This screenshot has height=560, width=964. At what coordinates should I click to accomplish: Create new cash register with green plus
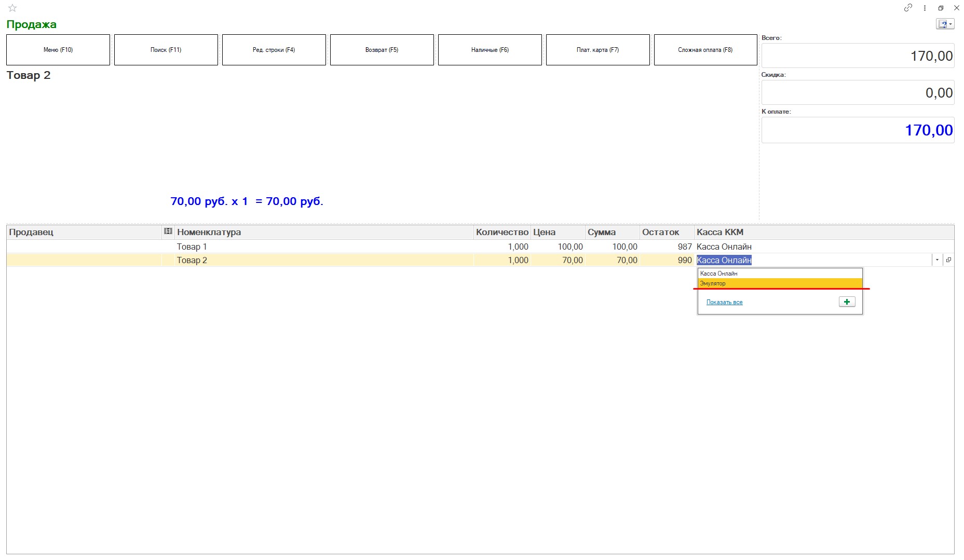click(847, 302)
